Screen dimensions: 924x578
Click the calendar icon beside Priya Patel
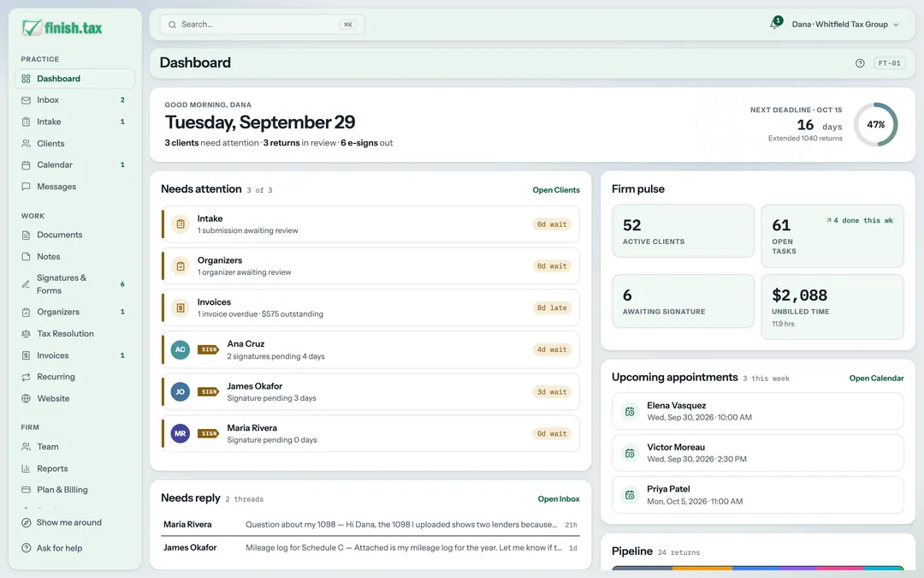pyautogui.click(x=630, y=495)
